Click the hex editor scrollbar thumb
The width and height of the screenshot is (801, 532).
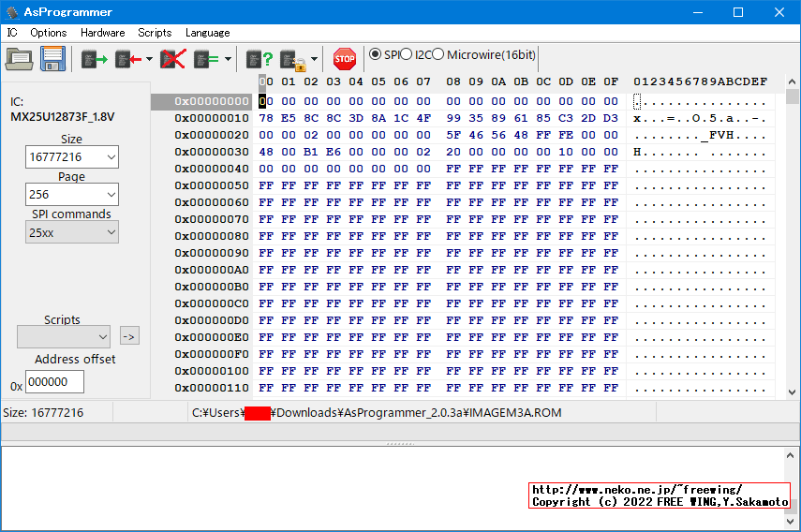(x=792, y=96)
